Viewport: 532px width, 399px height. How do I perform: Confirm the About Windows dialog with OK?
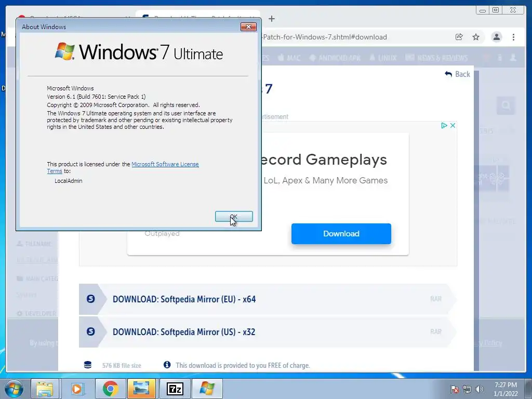[x=234, y=217]
